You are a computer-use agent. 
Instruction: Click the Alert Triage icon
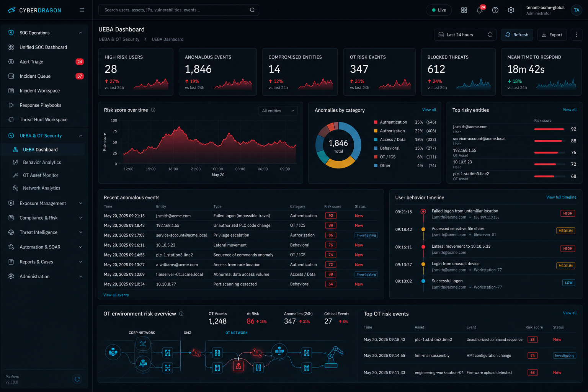(11, 62)
